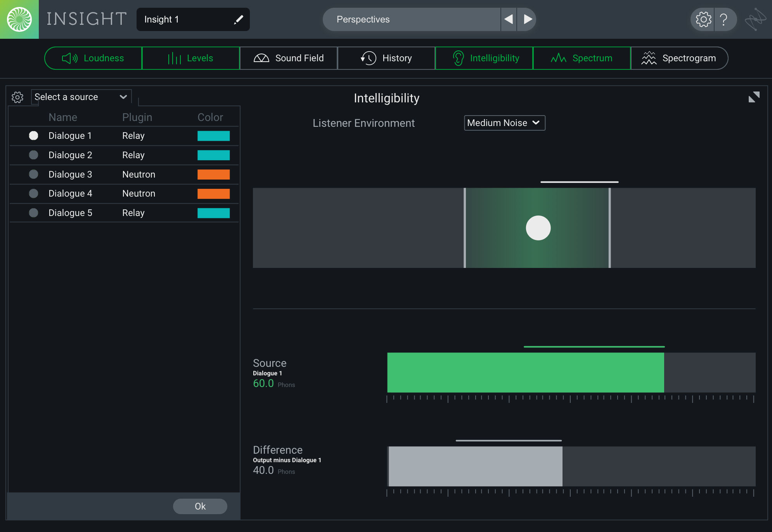
Task: Click the Output minus Dialogue 1 label
Action: [287, 460]
